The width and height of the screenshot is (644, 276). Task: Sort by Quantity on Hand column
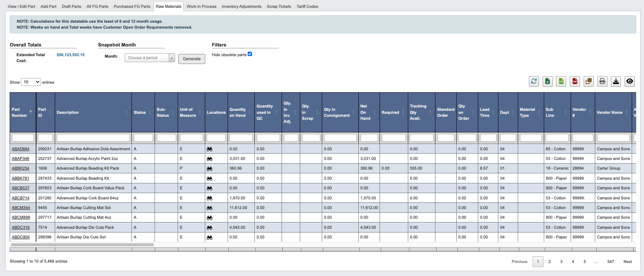coord(241,112)
